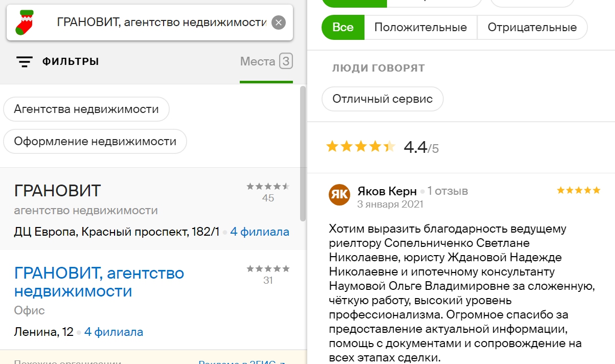
Task: Click the Офис label under the second result
Action: point(30,310)
